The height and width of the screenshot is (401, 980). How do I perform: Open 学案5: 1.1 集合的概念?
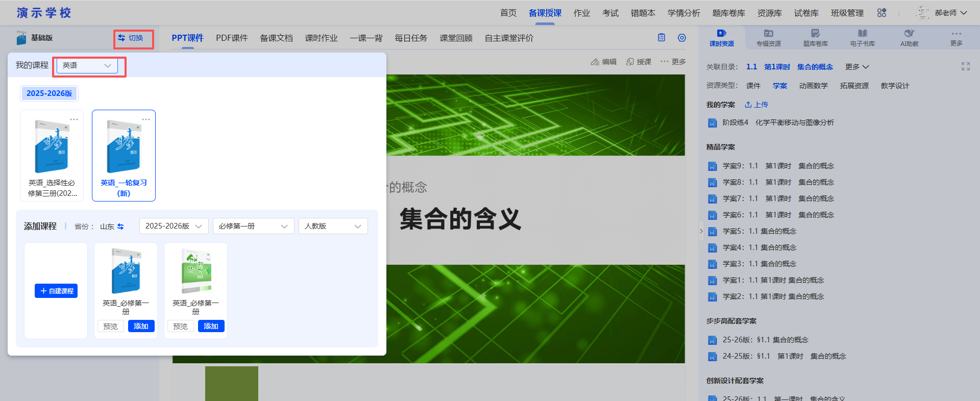tap(759, 231)
